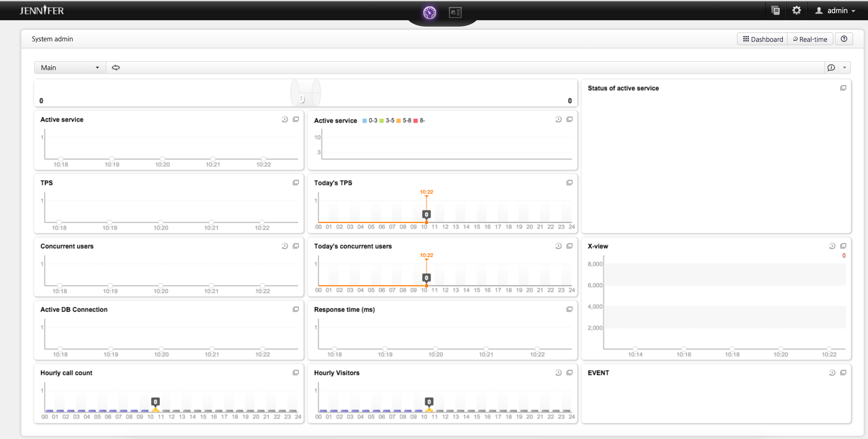Click the red 0 count in X-view
The image size is (868, 439).
pos(844,255)
